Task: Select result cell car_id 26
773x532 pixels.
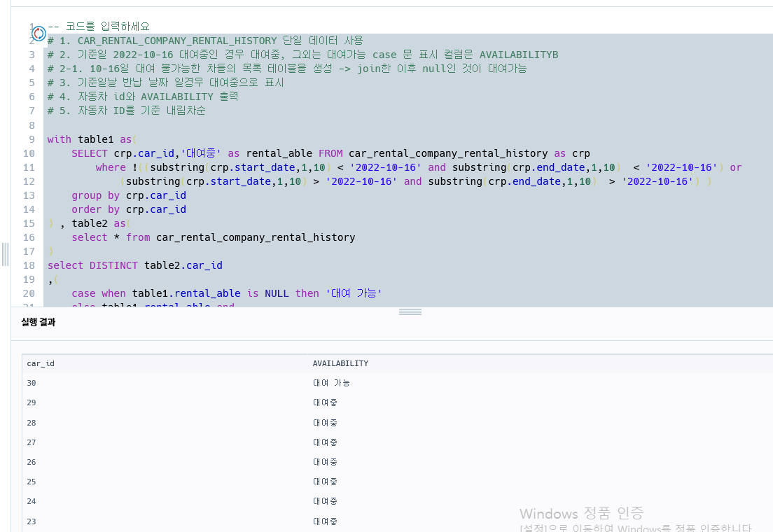Action: [32, 462]
